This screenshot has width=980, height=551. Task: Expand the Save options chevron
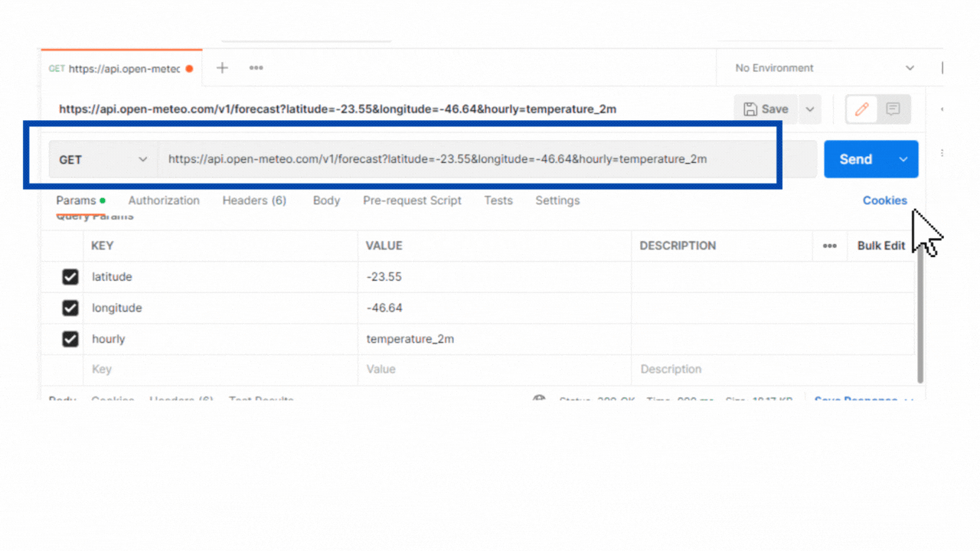pos(810,109)
